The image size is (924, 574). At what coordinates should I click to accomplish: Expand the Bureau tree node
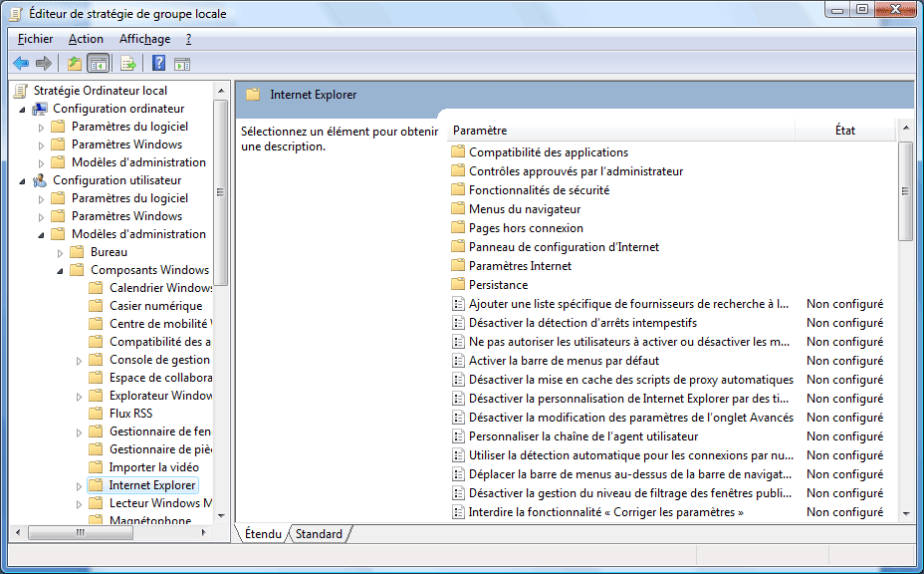point(60,253)
